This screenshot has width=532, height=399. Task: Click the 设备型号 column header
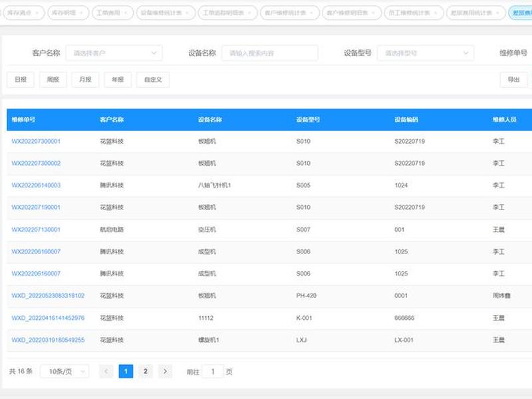[x=308, y=120]
